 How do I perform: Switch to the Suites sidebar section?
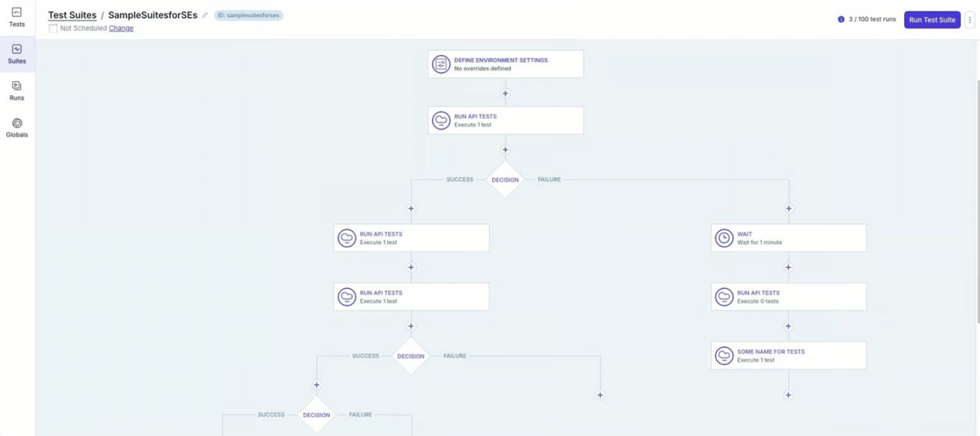17,54
